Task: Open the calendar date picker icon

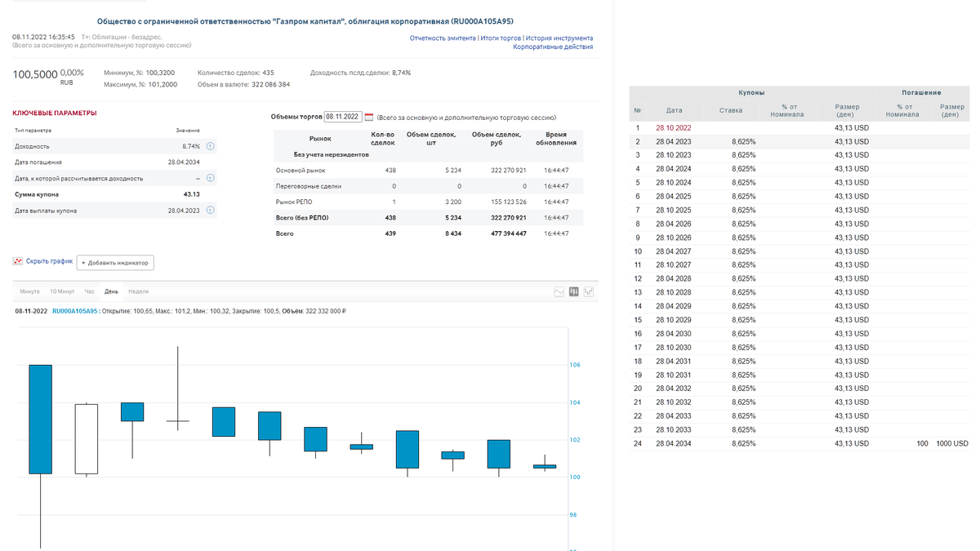Action: pos(368,117)
